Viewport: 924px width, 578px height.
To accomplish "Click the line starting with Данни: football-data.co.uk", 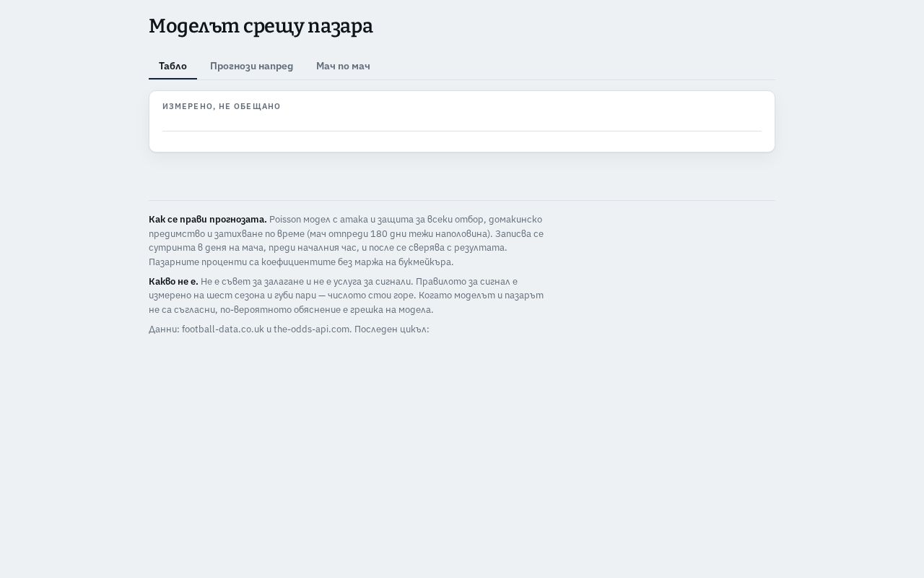I will [289, 329].
